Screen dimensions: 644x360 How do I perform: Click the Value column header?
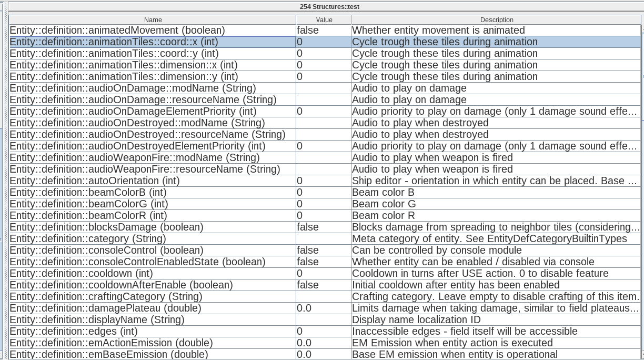pos(324,20)
